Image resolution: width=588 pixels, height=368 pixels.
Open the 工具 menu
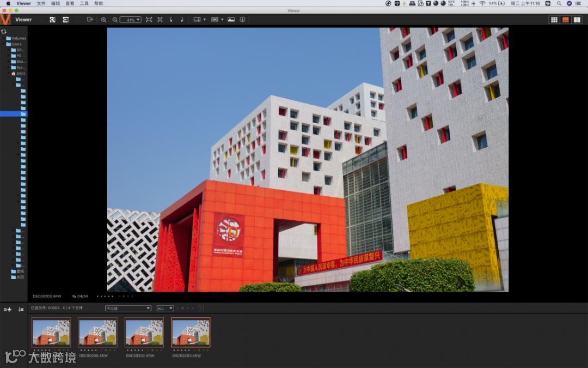tap(84, 3)
